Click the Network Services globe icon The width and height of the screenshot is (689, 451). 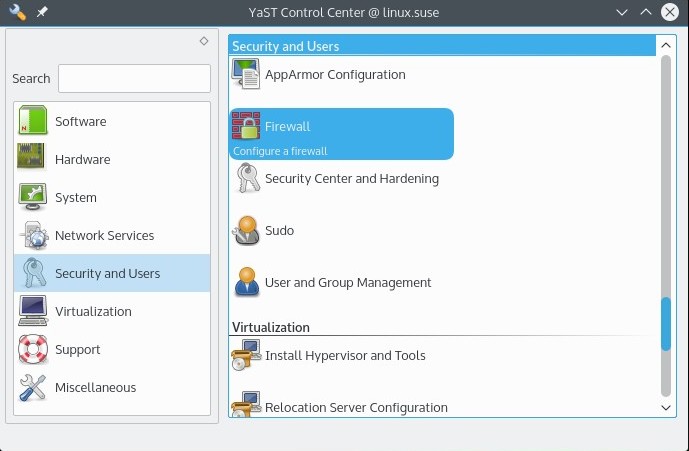pos(34,235)
